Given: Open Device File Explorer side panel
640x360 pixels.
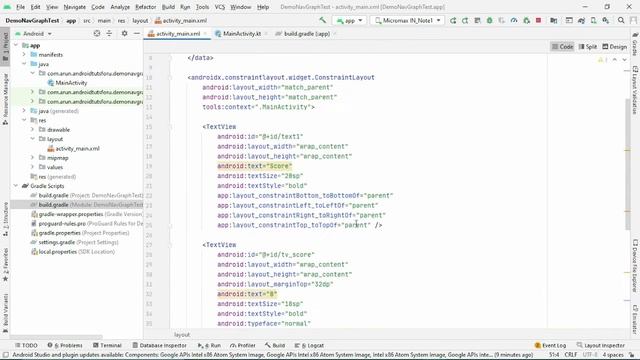Looking at the screenshot, I should [635, 265].
